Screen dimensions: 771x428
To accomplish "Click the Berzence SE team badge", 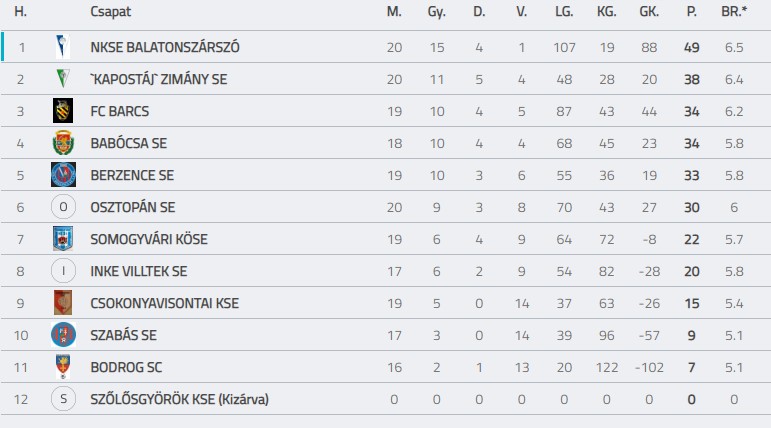I will tap(63, 175).
